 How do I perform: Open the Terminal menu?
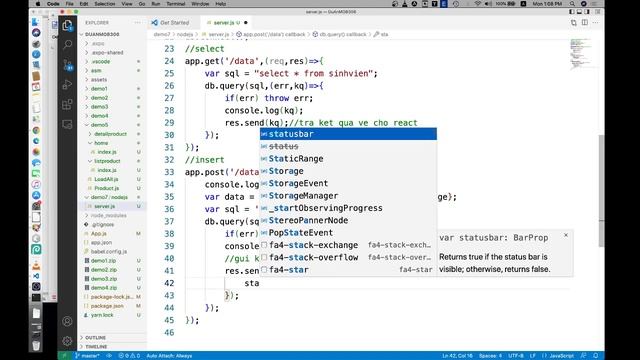point(176,4)
